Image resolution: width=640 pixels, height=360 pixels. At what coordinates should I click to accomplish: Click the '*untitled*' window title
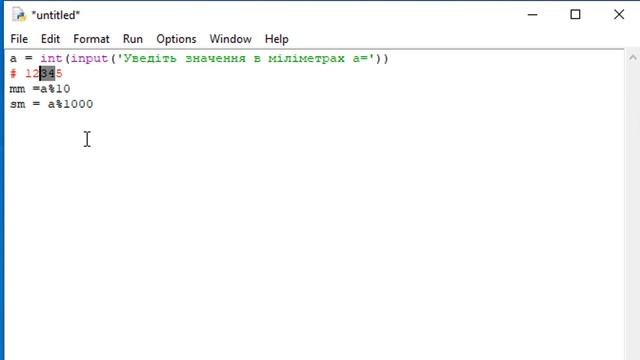(x=56, y=15)
